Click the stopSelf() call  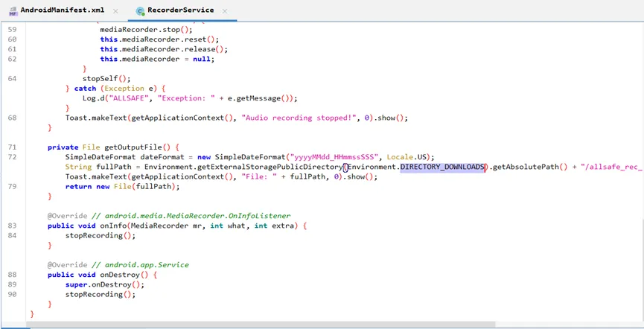click(x=106, y=78)
